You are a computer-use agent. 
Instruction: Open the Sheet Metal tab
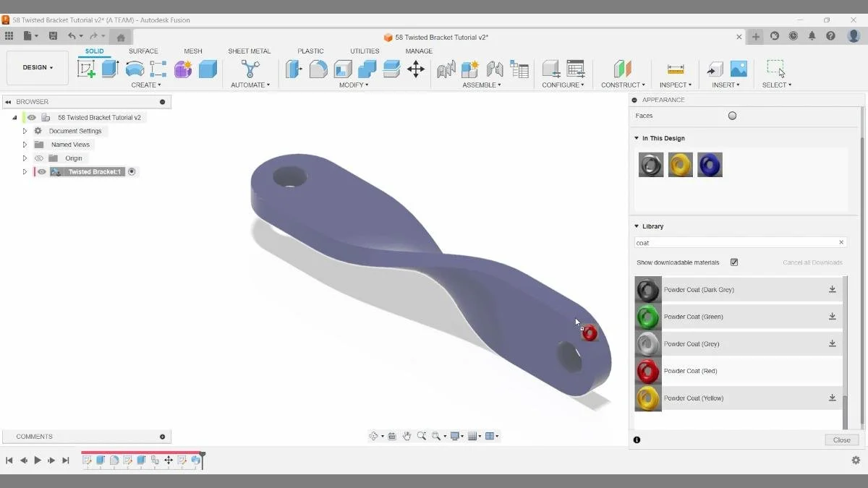(x=249, y=51)
